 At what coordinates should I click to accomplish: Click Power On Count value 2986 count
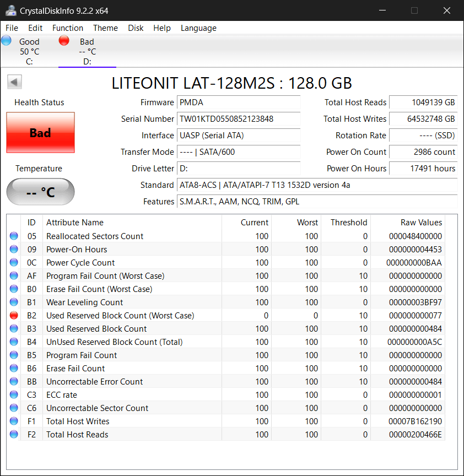pyautogui.click(x=423, y=152)
